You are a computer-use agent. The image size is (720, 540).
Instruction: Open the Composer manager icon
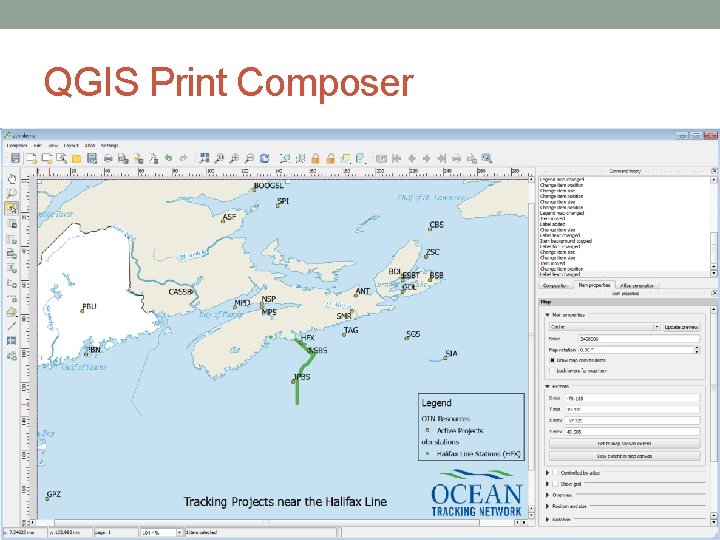pyautogui.click(x=61, y=158)
